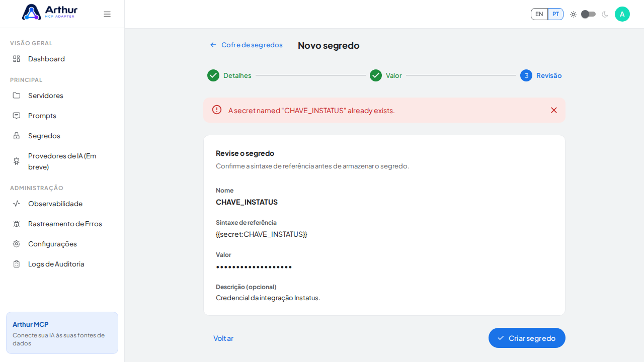Toggle the dark mode switch
Image resolution: width=644 pixels, height=362 pixels.
click(589, 14)
